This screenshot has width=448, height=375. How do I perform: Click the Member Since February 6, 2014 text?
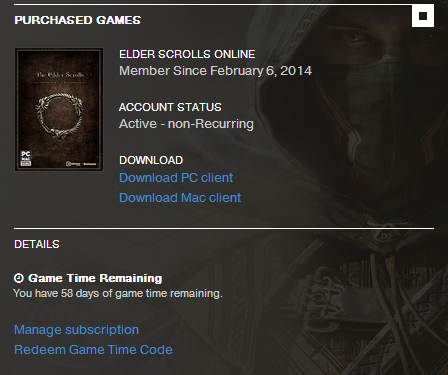(x=215, y=71)
